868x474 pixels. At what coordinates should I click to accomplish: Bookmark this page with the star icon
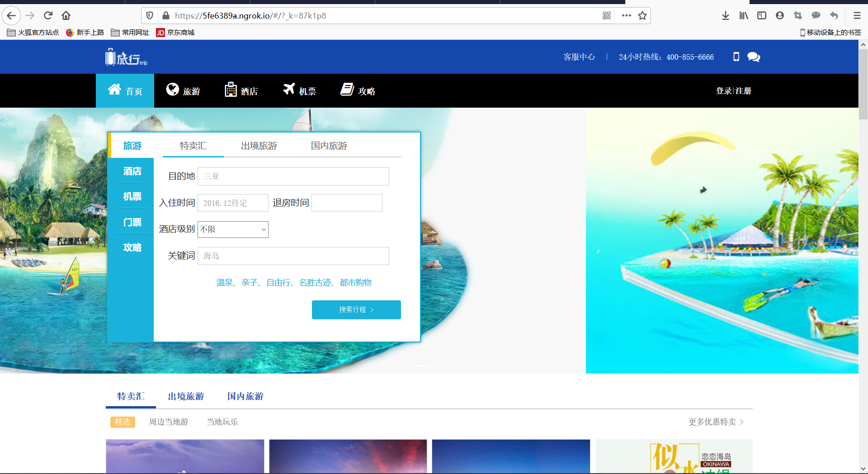point(642,15)
